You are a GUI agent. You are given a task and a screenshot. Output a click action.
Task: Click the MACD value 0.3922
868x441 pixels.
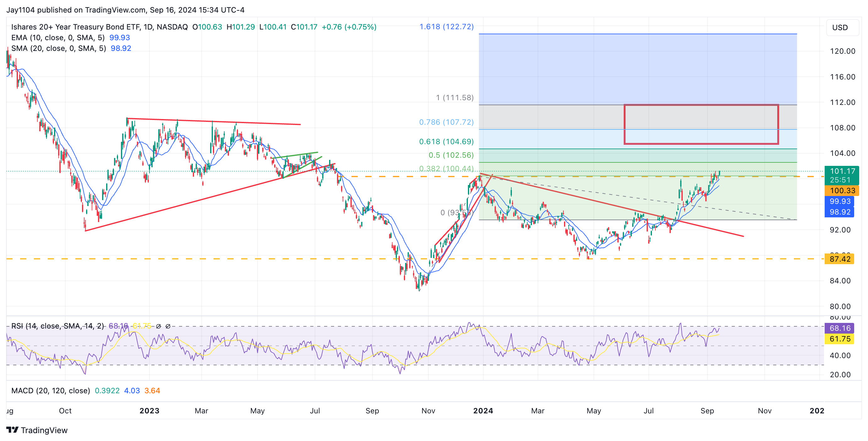(x=107, y=391)
